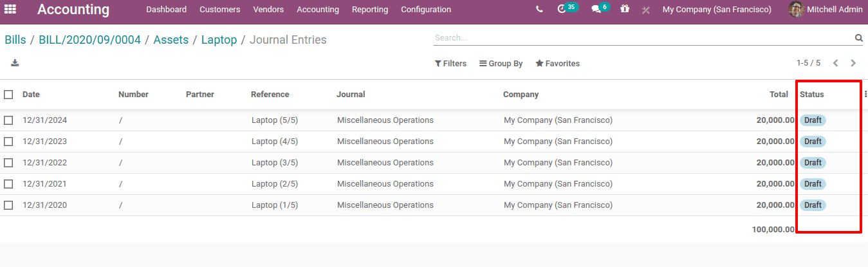Sort by Partner column header
Screen dimensions: 868x267
[x=200, y=95]
